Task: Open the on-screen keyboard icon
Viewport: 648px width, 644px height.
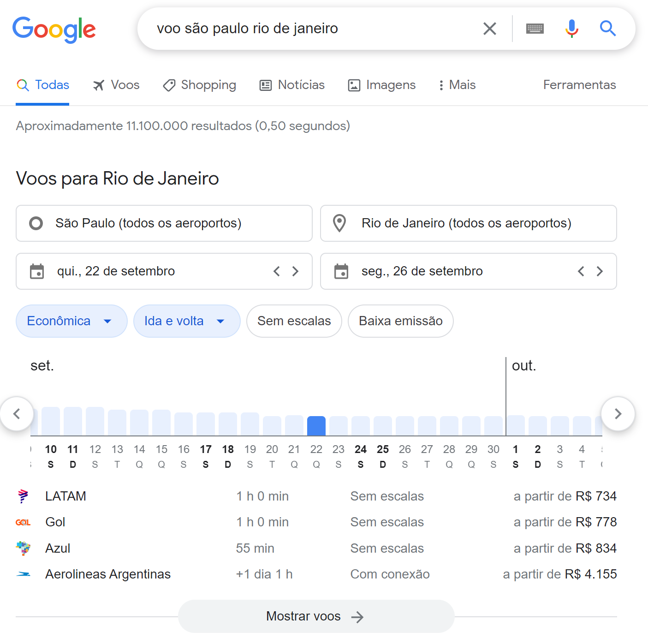Action: (x=535, y=29)
